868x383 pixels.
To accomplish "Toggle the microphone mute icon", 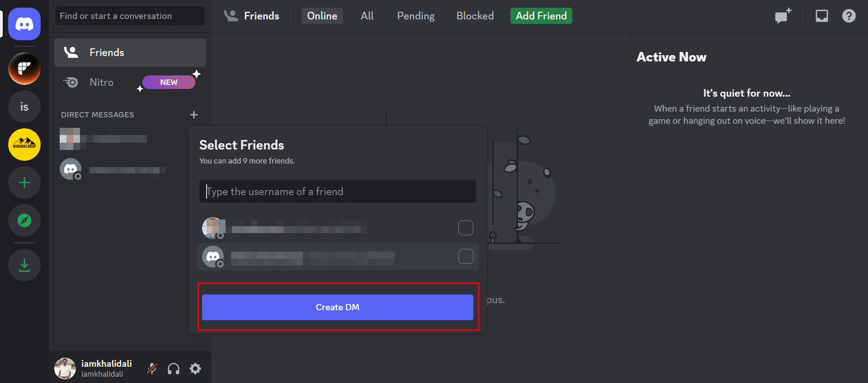I will tap(152, 369).
